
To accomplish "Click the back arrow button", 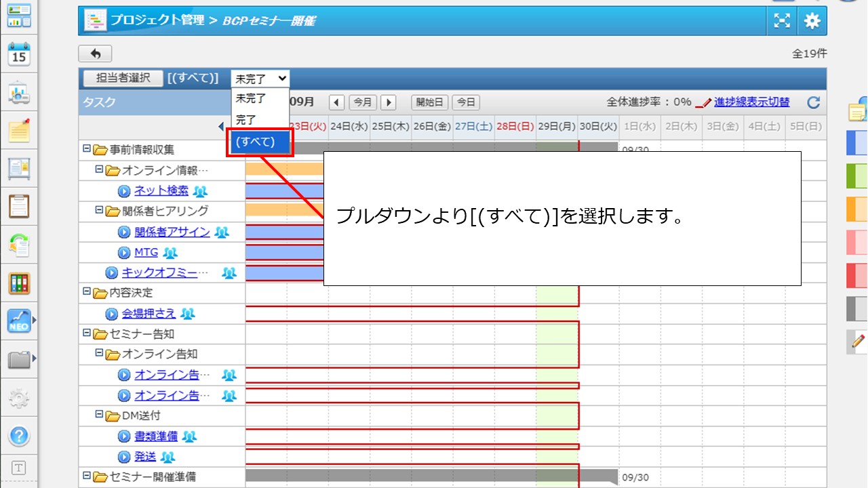I will [95, 54].
